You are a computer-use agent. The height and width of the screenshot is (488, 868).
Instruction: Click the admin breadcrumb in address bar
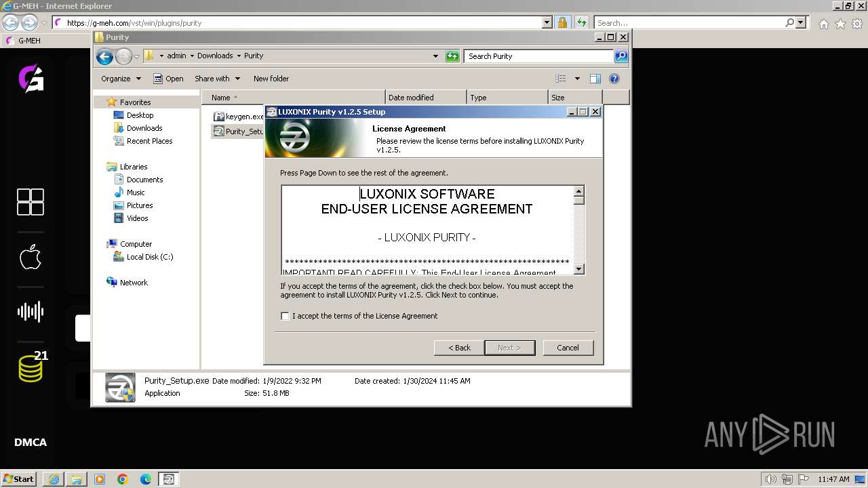176,56
